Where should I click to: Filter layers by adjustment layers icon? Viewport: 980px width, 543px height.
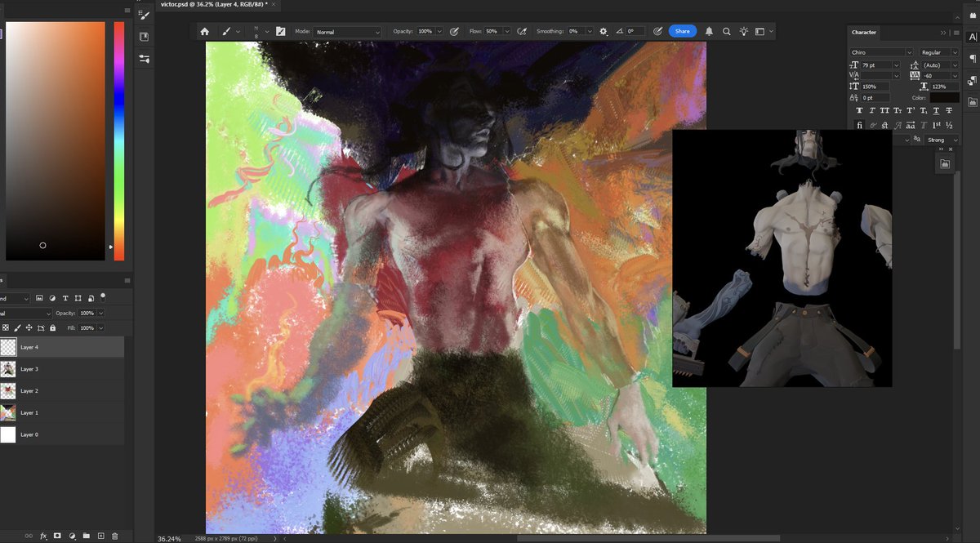click(x=52, y=298)
